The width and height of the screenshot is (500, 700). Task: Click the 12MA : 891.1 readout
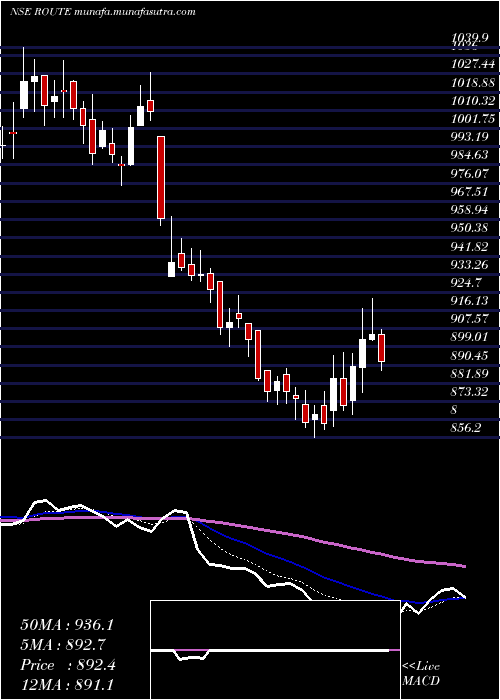click(66, 685)
